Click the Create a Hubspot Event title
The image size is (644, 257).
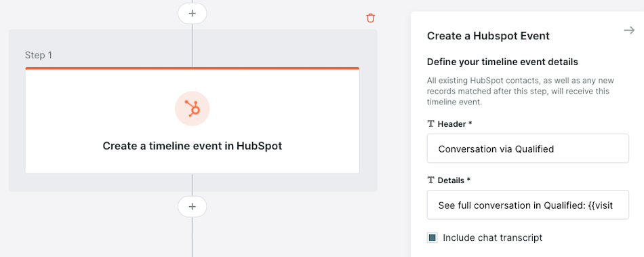(488, 36)
